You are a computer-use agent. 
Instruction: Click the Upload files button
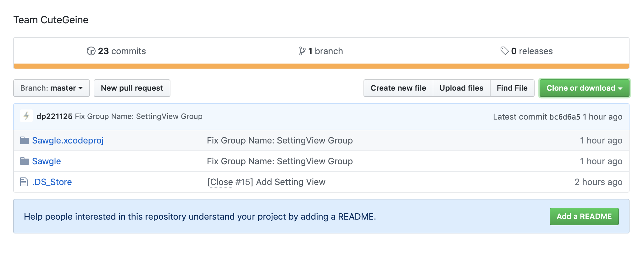(x=461, y=88)
